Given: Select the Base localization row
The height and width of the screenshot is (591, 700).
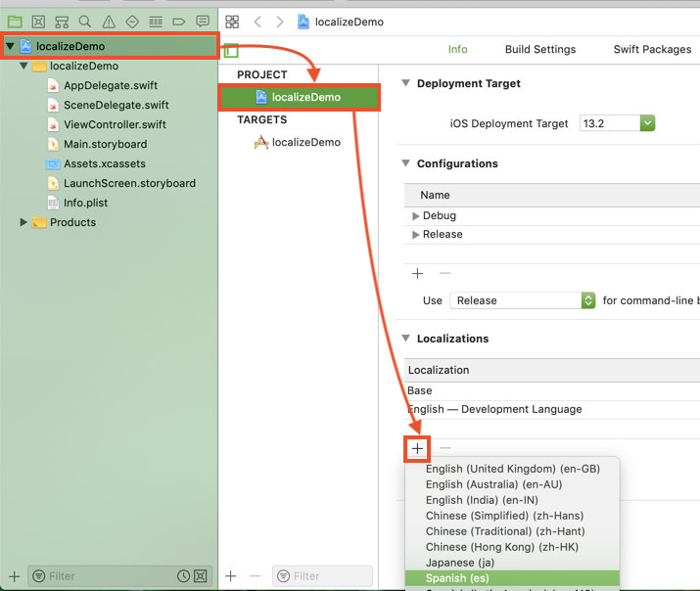Looking at the screenshot, I should coord(552,390).
